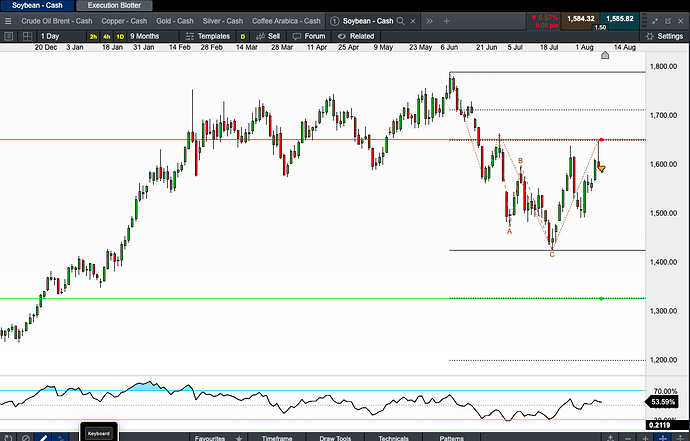Click the Related eye icon
Image resolution: width=690 pixels, height=441 pixels.
pyautogui.click(x=342, y=36)
